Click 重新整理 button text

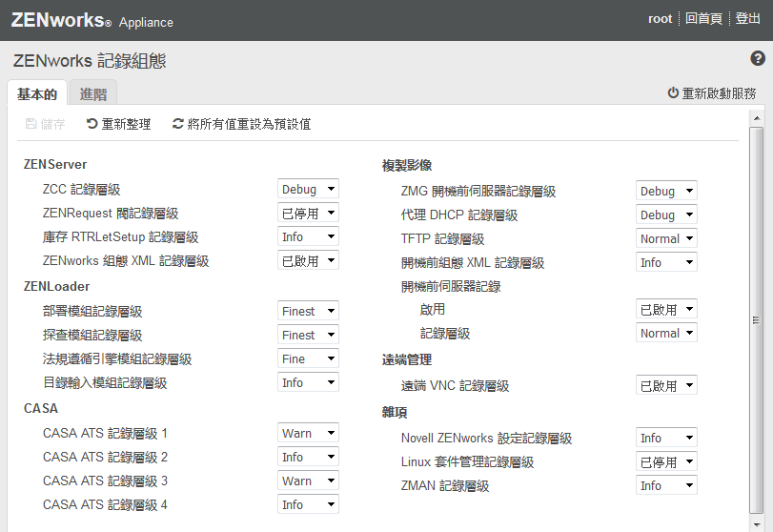tap(126, 124)
